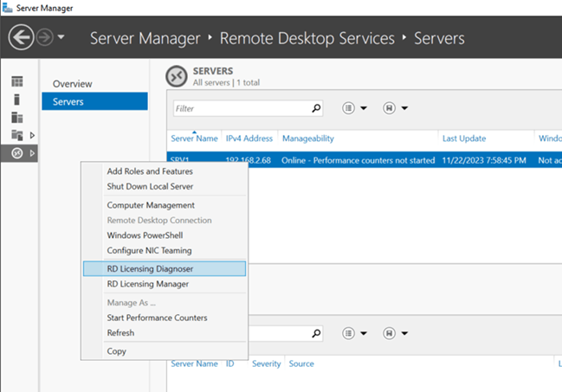Choose Start Performance Counters
The height and width of the screenshot is (392, 562).
pos(157,318)
